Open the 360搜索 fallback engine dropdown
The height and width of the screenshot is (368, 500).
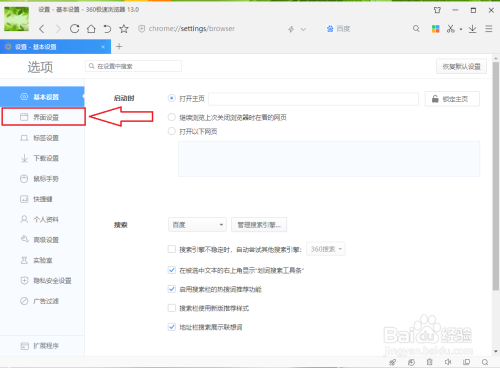tap(326, 249)
